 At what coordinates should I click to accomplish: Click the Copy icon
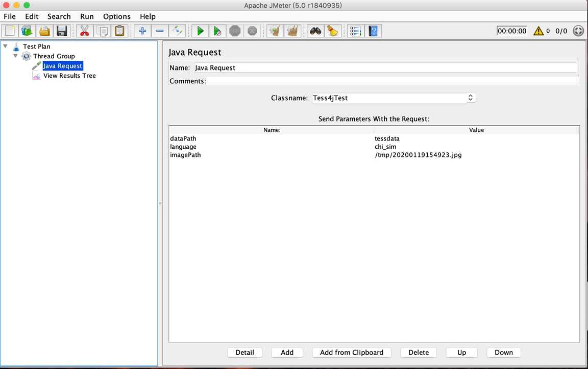click(102, 31)
